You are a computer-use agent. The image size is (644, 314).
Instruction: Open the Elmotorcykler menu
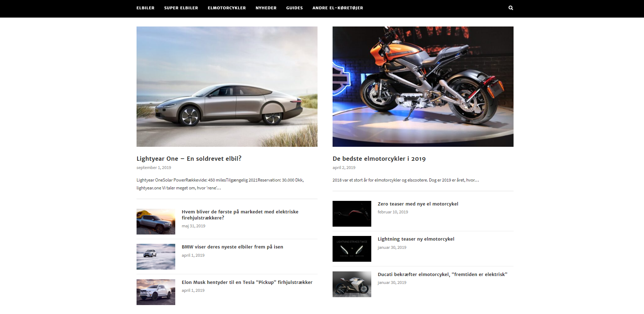coord(226,8)
